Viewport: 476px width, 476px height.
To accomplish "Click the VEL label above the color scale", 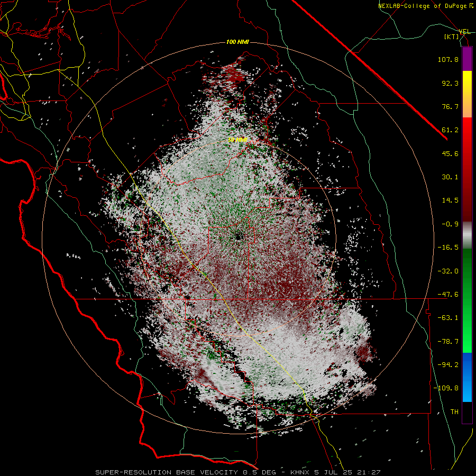I will coord(464,32).
